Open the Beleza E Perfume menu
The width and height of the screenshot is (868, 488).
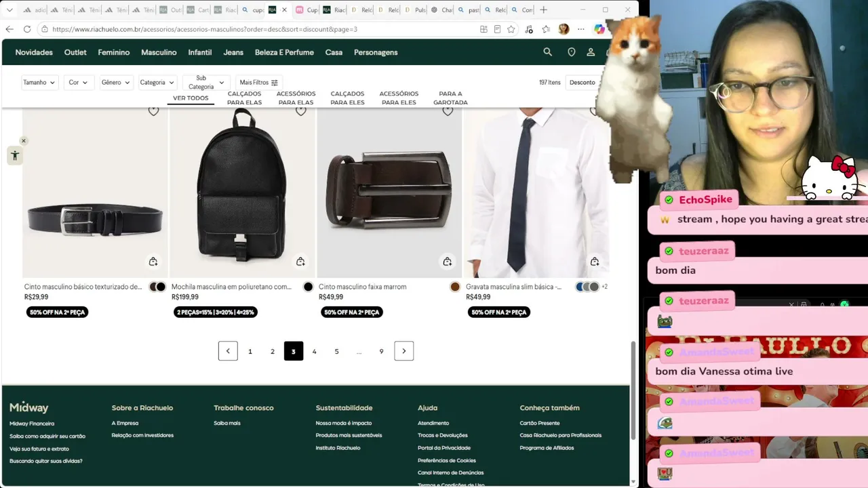284,52
